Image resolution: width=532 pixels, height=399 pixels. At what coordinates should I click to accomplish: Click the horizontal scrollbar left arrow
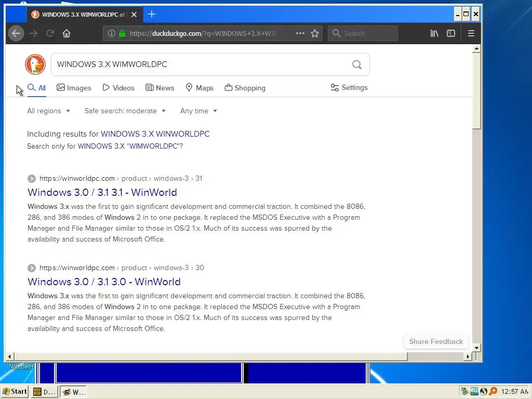pos(9,356)
